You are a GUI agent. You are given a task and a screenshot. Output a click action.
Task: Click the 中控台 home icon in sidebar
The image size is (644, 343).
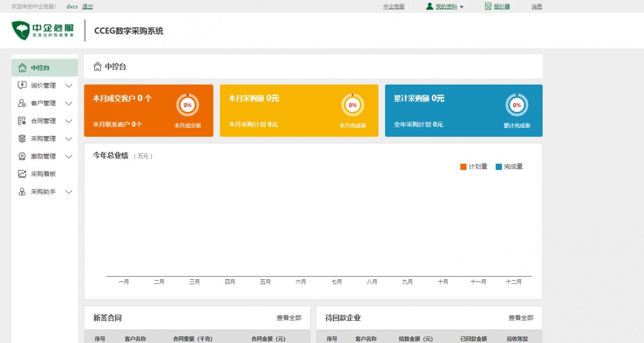22,68
